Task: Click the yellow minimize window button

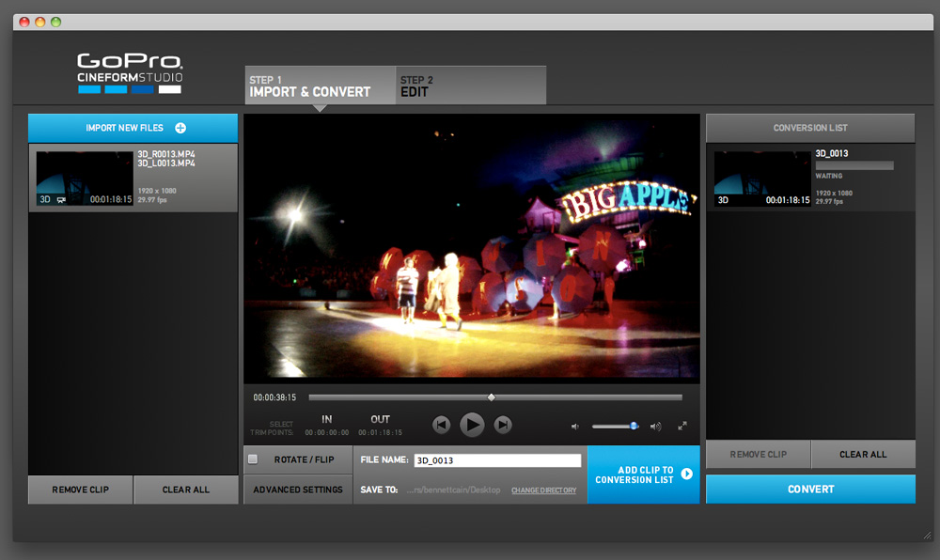Action: [40, 23]
